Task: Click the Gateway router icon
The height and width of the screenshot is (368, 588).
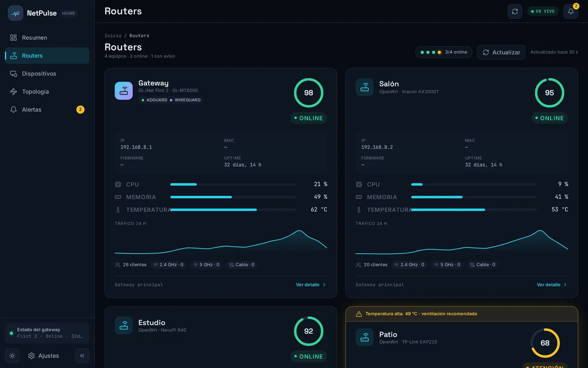Action: 124,91
